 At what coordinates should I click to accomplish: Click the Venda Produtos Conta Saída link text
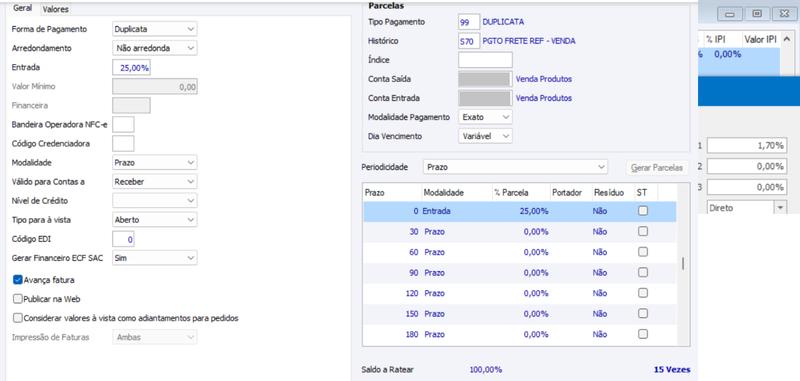coord(543,79)
